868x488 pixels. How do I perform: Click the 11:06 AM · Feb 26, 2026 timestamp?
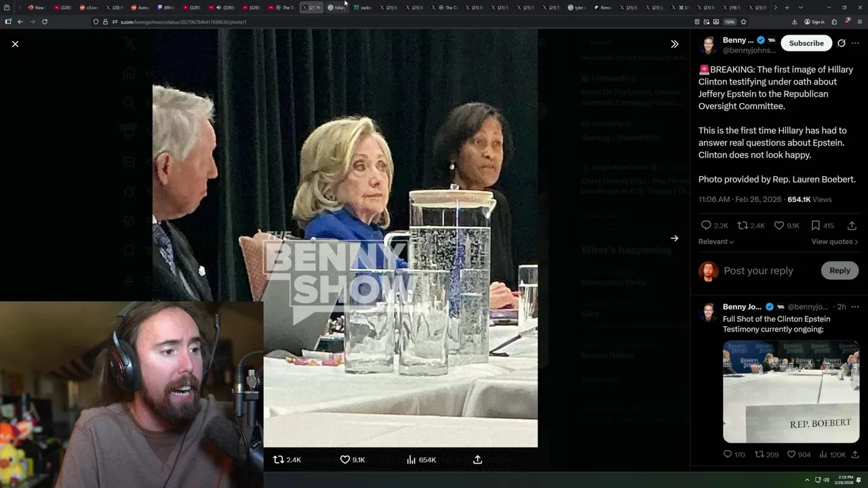741,199
